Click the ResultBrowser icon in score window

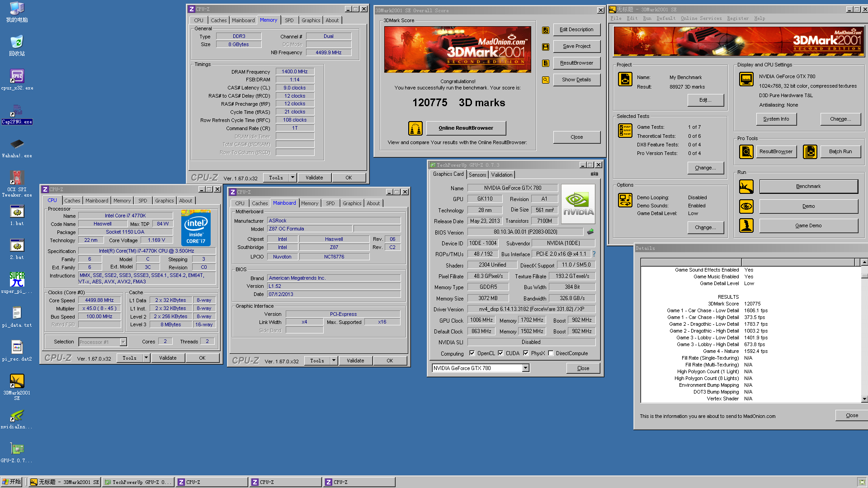(x=546, y=63)
